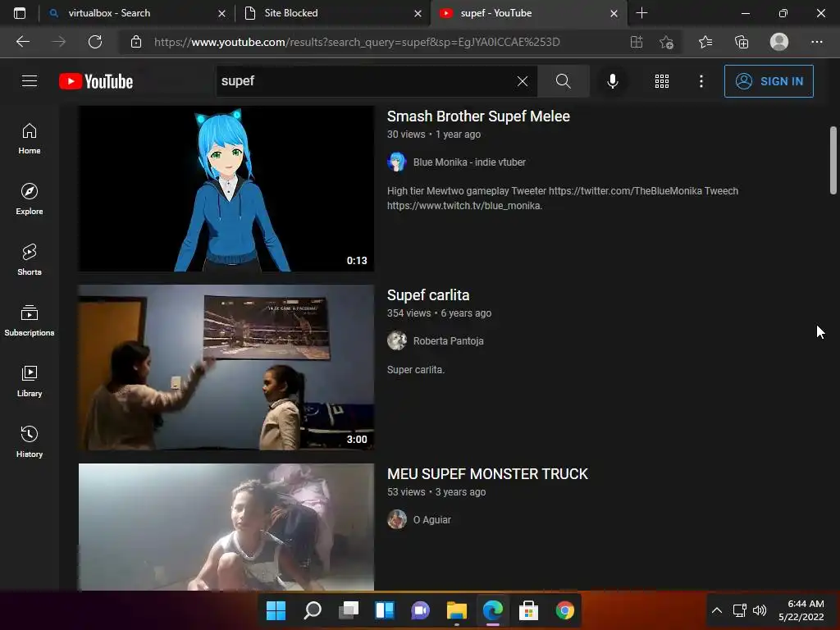Viewport: 840px width, 630px height.
Task: Open the YouTube apps grid icon
Action: pyautogui.click(x=662, y=81)
